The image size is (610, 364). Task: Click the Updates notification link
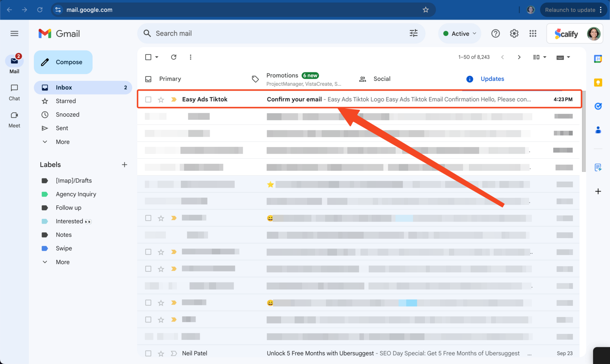coord(492,79)
